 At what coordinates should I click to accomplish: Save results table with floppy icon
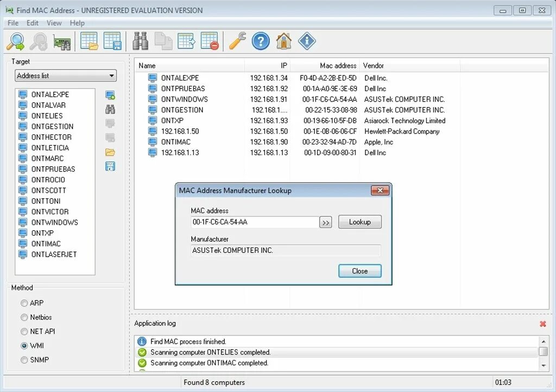[x=112, y=41]
